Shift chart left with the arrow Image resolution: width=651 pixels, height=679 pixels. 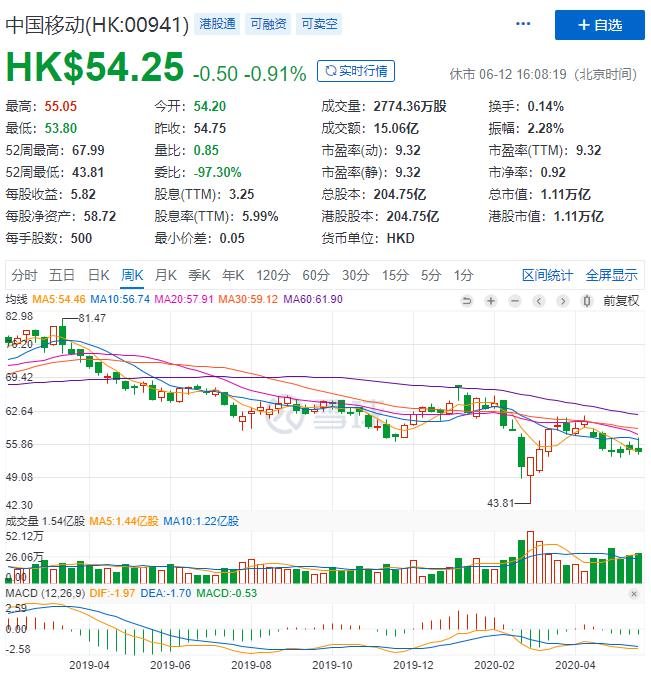pos(539,301)
